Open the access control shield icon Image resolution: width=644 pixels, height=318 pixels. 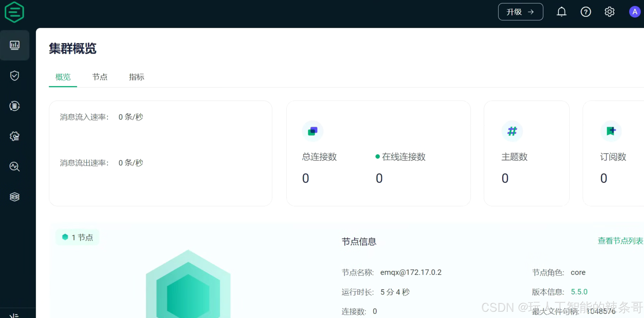[14, 75]
